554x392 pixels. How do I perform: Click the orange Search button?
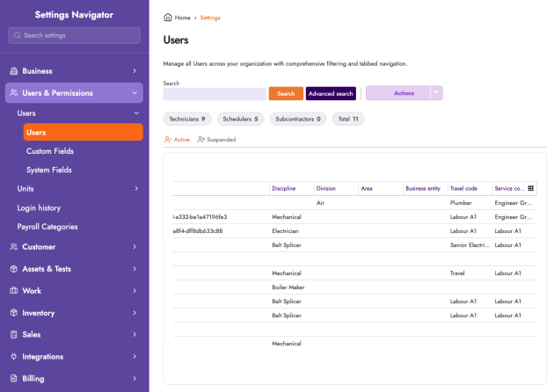pos(286,93)
